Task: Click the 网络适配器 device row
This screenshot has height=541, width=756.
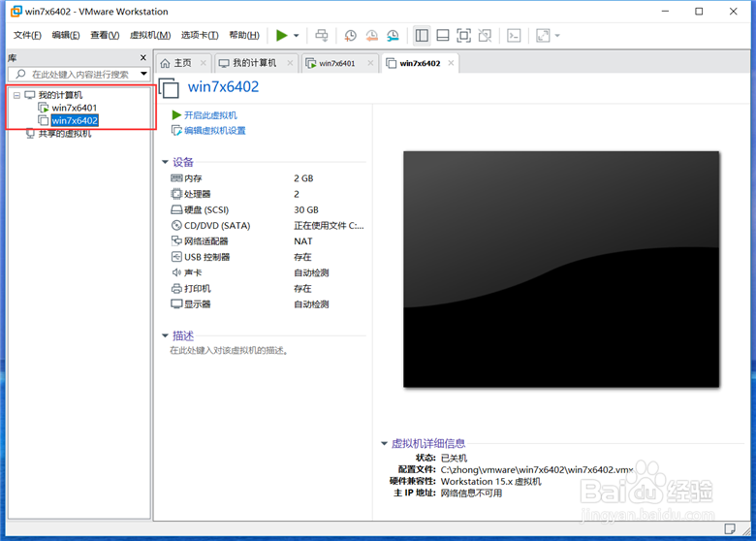Action: (x=268, y=241)
